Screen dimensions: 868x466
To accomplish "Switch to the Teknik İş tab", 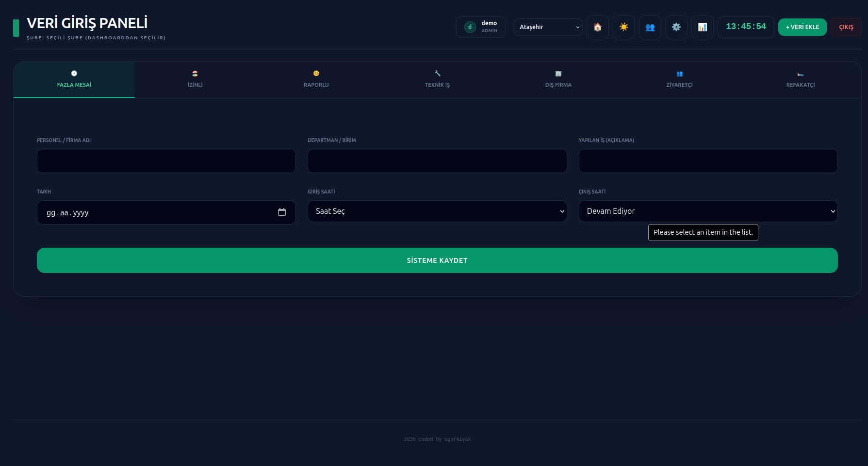I will pos(437,80).
